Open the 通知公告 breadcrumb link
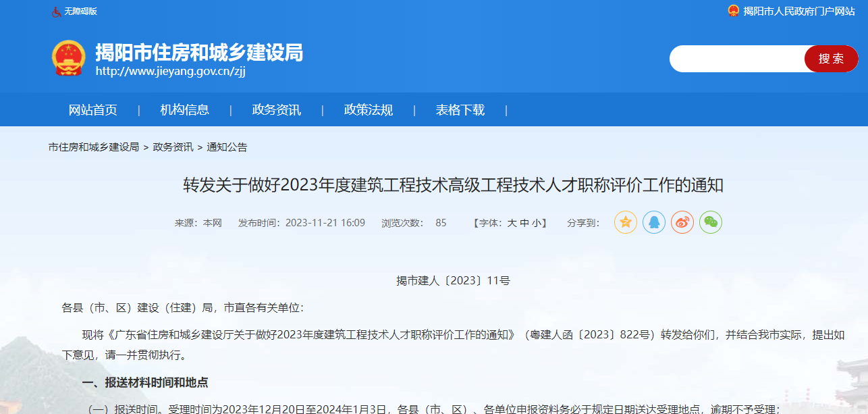The height and width of the screenshot is (414, 868). [227, 147]
